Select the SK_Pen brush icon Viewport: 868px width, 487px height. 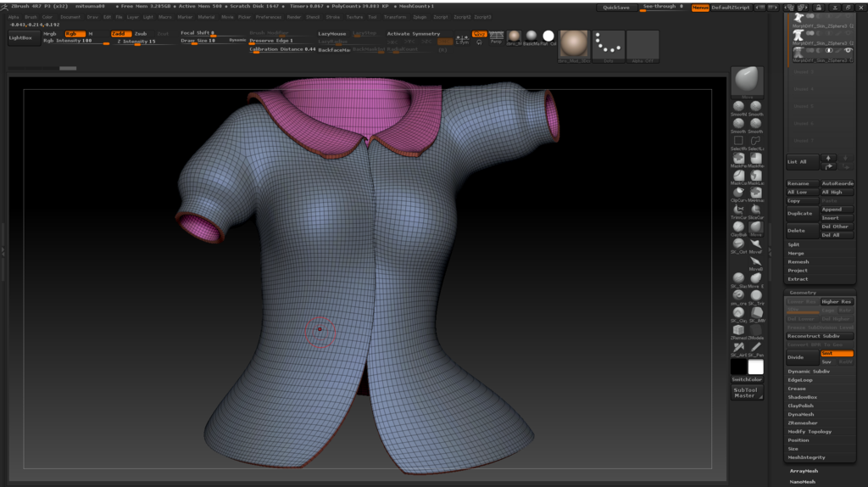point(755,348)
